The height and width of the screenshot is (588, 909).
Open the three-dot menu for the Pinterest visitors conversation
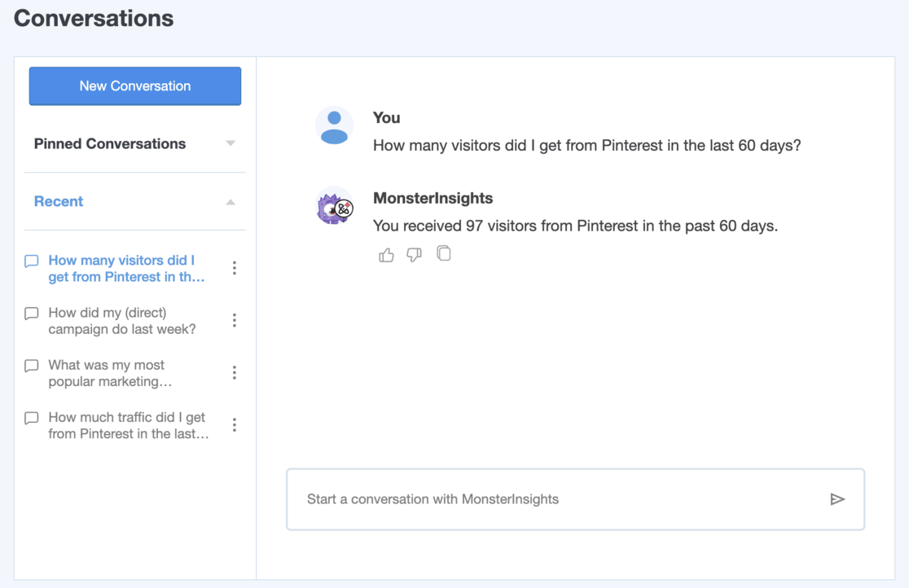(x=234, y=268)
